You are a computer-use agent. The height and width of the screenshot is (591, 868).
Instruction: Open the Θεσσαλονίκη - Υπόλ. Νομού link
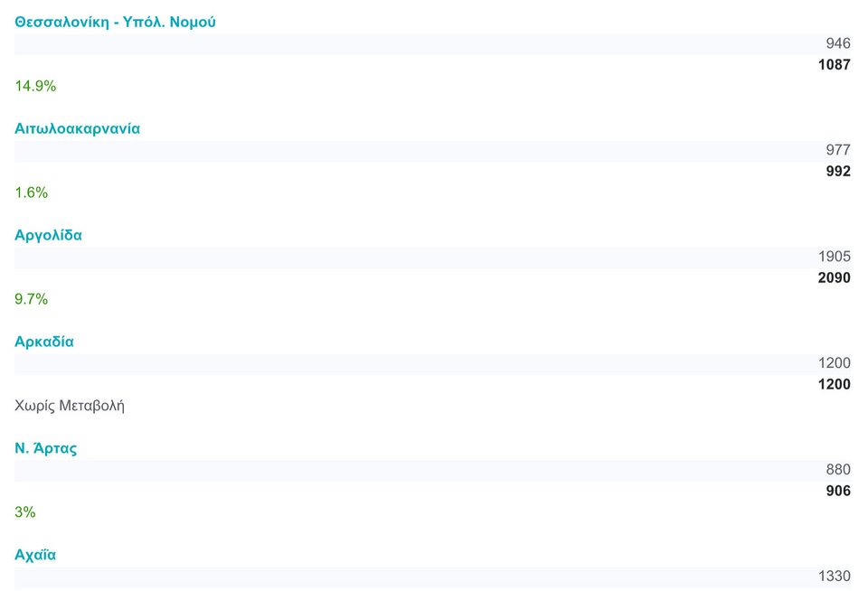[x=115, y=22]
